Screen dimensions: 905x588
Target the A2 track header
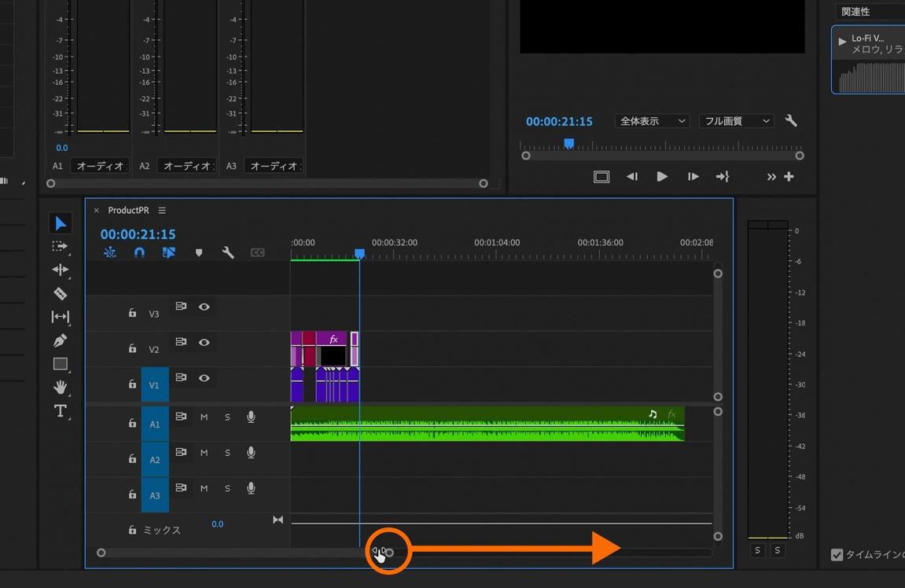tap(155, 459)
